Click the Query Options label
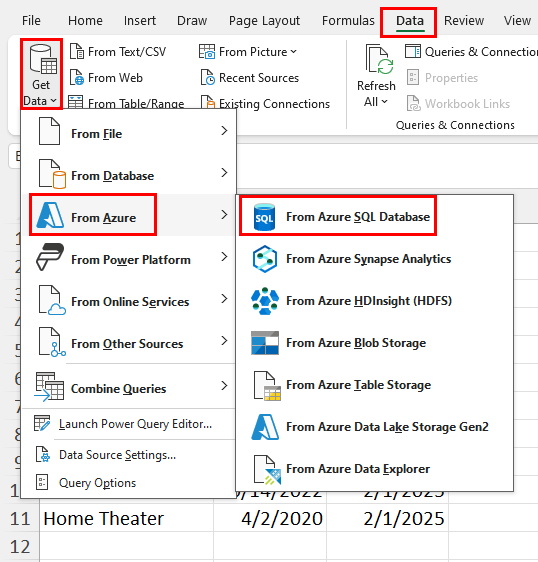The width and height of the screenshot is (538, 562). click(x=97, y=483)
